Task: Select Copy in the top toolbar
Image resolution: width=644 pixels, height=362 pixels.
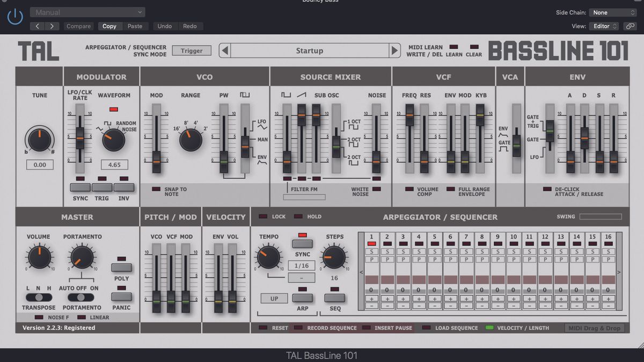Action: (109, 26)
